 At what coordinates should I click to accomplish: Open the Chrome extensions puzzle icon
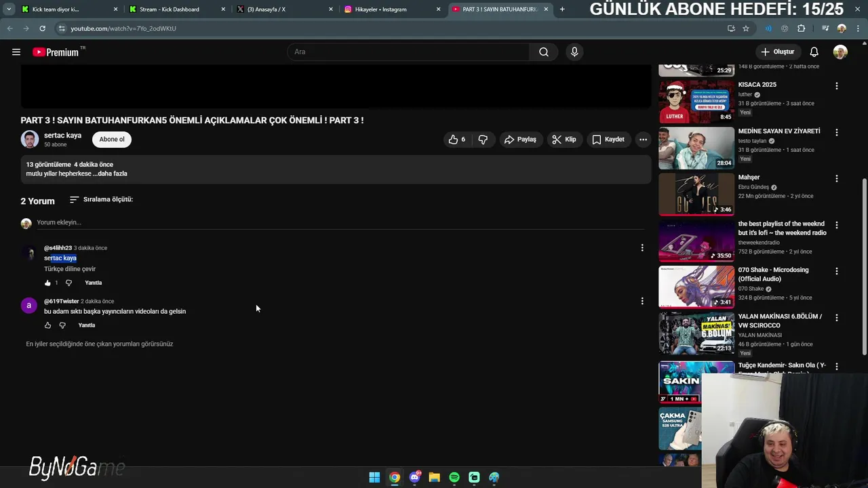tap(802, 28)
